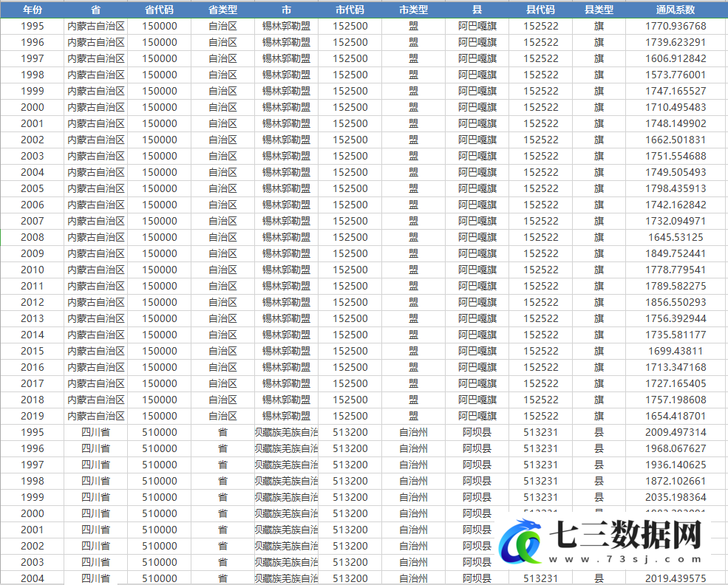728x585 pixels.
Task: Click the value 2035.198364
Action: [x=676, y=497]
